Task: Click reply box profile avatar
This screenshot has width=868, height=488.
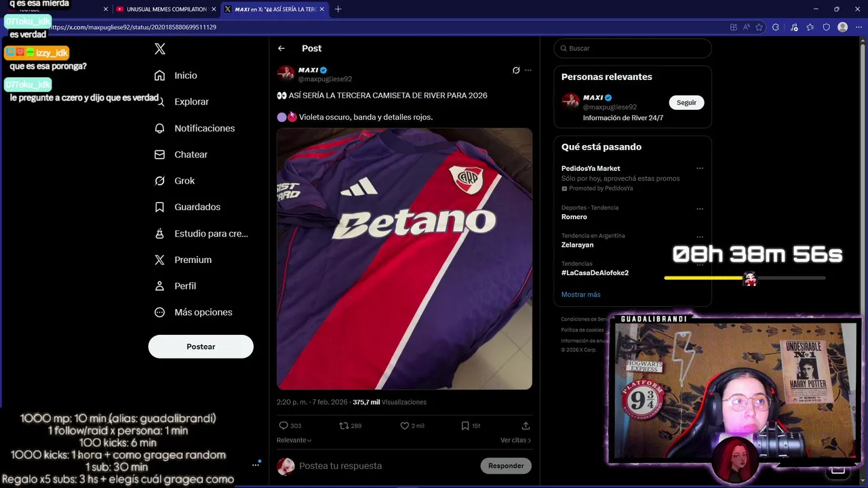Action: coord(285,466)
